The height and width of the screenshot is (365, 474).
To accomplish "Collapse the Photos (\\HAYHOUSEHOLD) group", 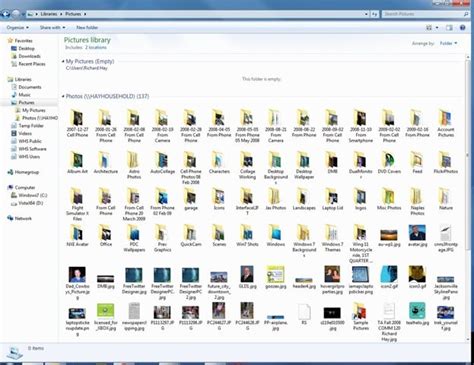I will click(x=63, y=96).
